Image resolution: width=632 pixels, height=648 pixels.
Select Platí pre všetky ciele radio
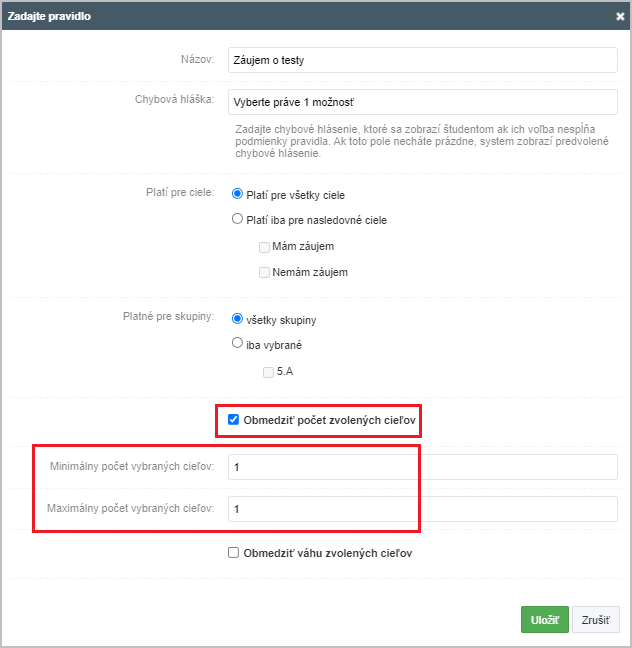[237, 194]
